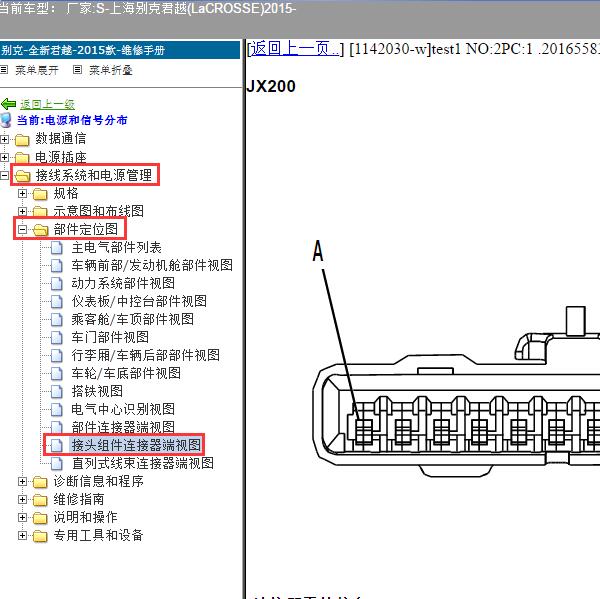
Task: Click the JX200 heading text
Action: click(x=271, y=87)
